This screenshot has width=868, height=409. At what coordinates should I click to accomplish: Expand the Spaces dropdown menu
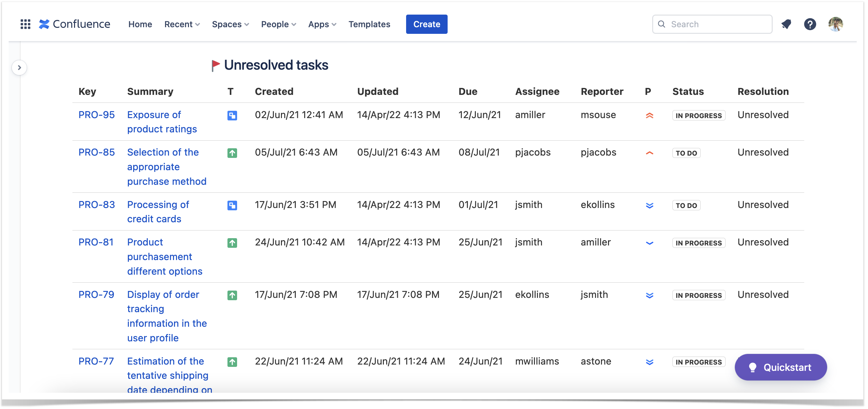(x=230, y=24)
